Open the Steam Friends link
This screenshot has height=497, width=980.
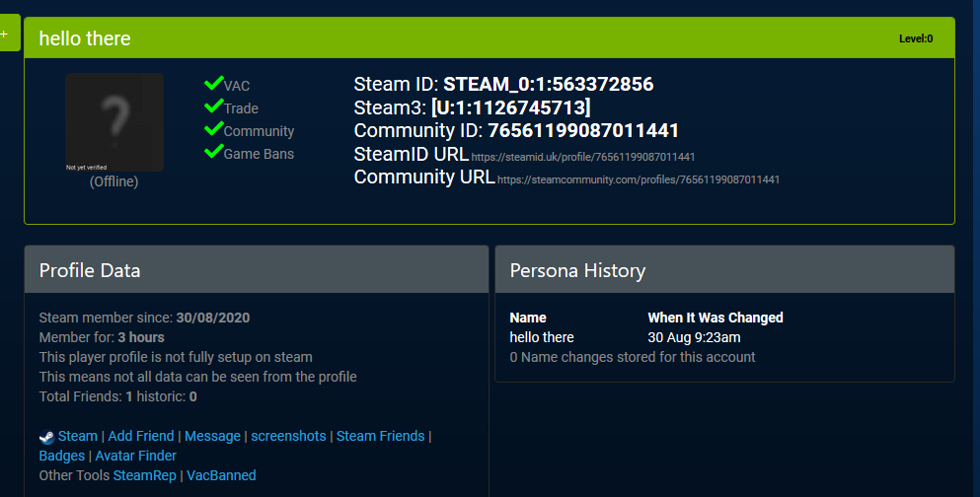381,436
